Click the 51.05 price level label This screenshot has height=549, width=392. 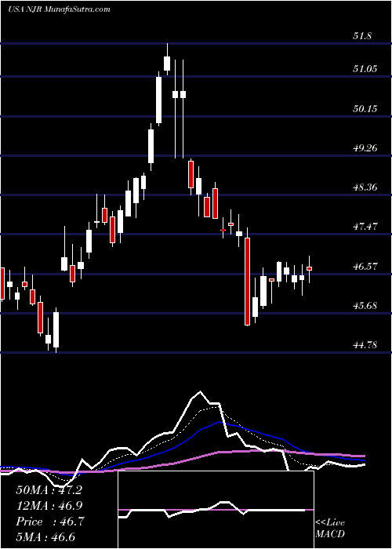(x=365, y=69)
